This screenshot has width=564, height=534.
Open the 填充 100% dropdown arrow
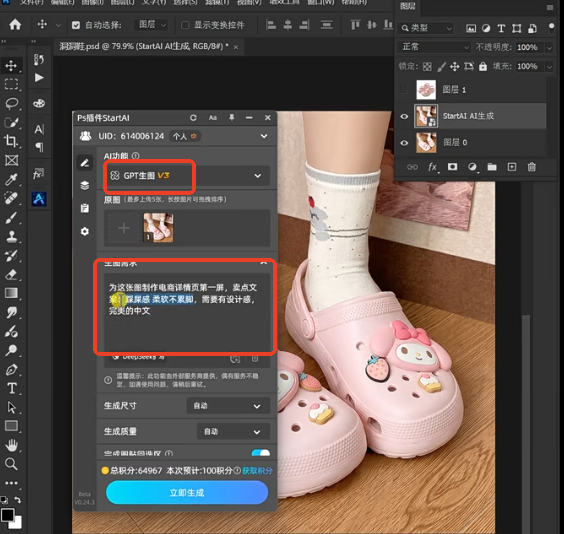click(x=549, y=67)
